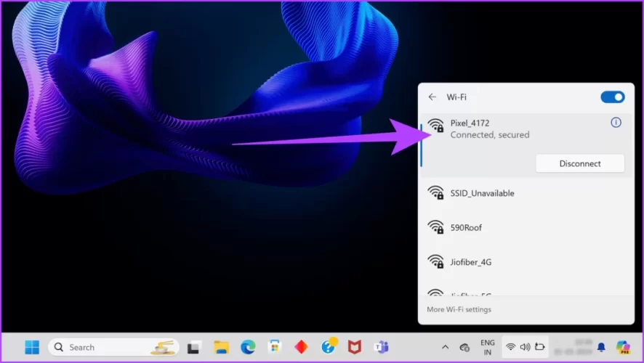Click the 590Roof Wi-Fi signal icon
Viewport: 644px width, 363px height.
[x=435, y=227]
